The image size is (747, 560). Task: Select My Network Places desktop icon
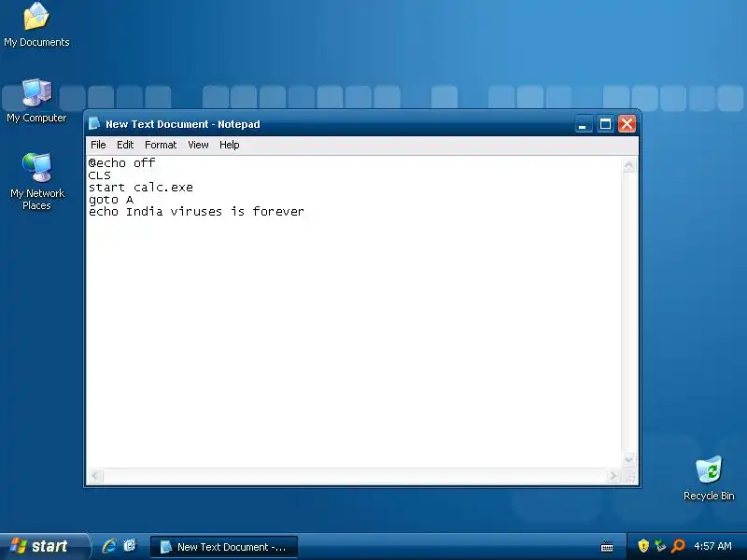[x=36, y=182]
